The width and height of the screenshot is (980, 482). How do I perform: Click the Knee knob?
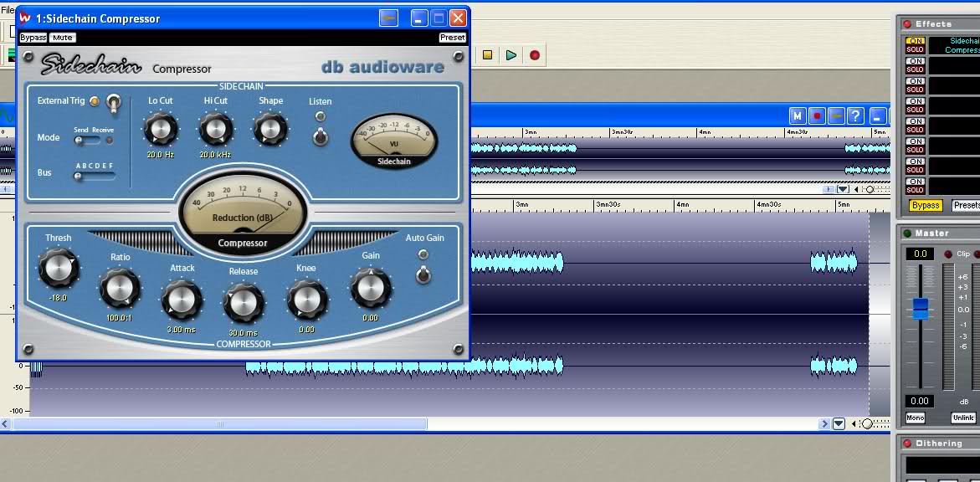tap(306, 300)
